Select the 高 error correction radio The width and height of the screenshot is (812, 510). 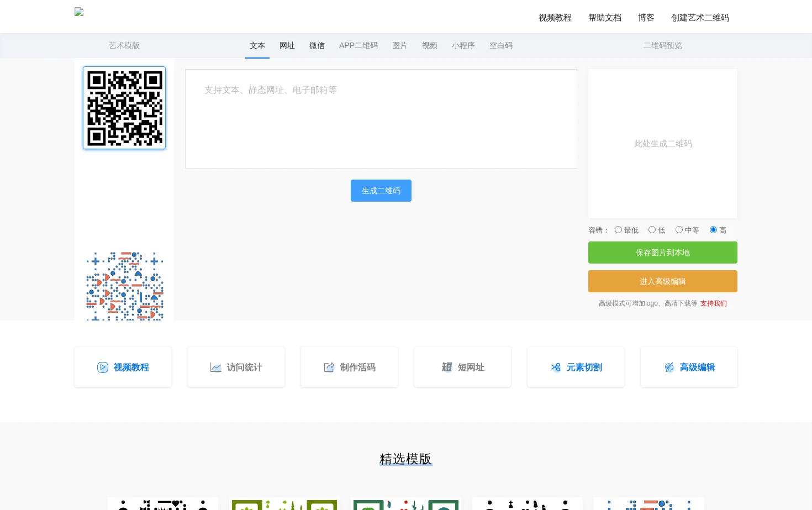[x=713, y=230]
